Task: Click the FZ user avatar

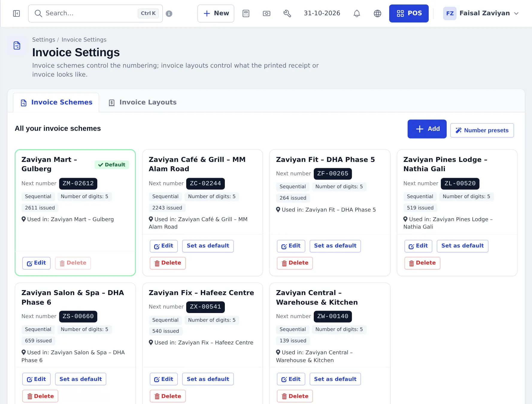Action: click(450, 13)
